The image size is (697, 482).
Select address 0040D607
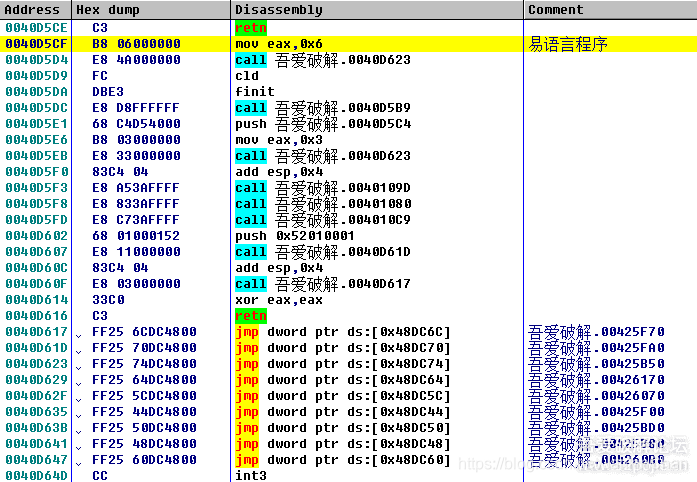[36, 252]
